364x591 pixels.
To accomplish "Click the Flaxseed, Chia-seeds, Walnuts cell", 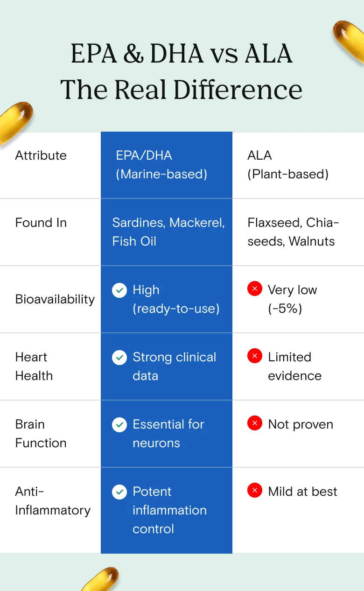I will (x=293, y=232).
